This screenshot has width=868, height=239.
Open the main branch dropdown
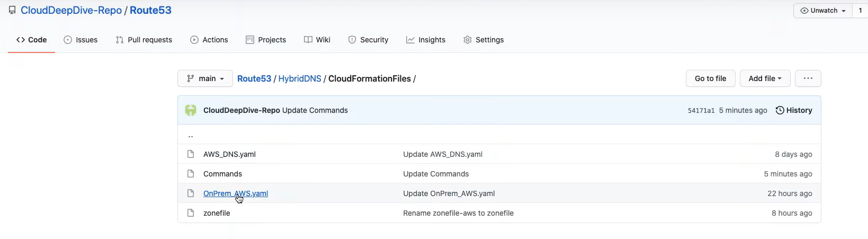click(x=205, y=78)
